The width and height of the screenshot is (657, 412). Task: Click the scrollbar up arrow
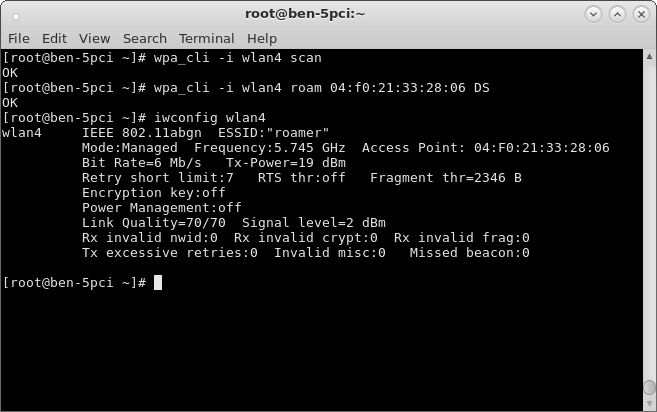[649, 56]
